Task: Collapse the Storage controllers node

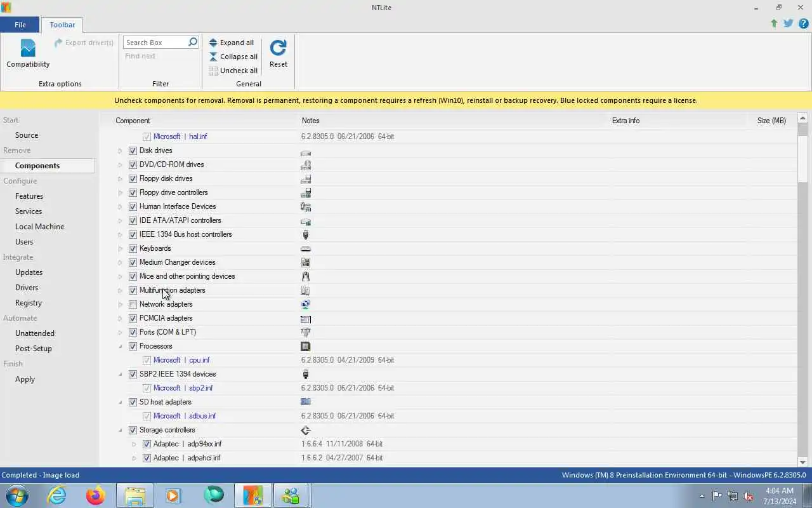Action: pyautogui.click(x=120, y=431)
